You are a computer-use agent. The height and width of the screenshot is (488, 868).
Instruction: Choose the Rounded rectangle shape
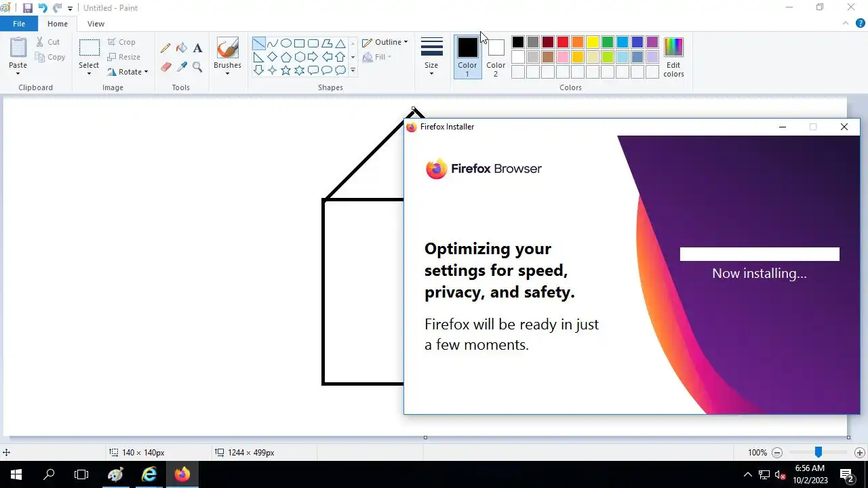[x=313, y=43]
